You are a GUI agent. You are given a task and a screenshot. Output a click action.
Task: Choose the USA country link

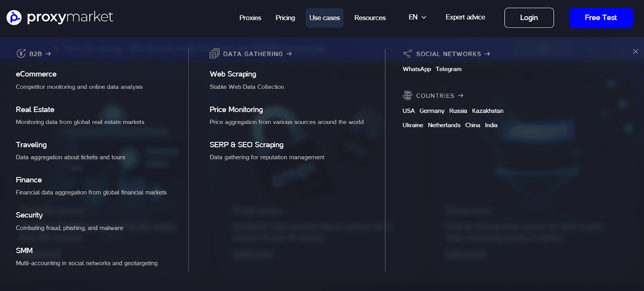(408, 111)
